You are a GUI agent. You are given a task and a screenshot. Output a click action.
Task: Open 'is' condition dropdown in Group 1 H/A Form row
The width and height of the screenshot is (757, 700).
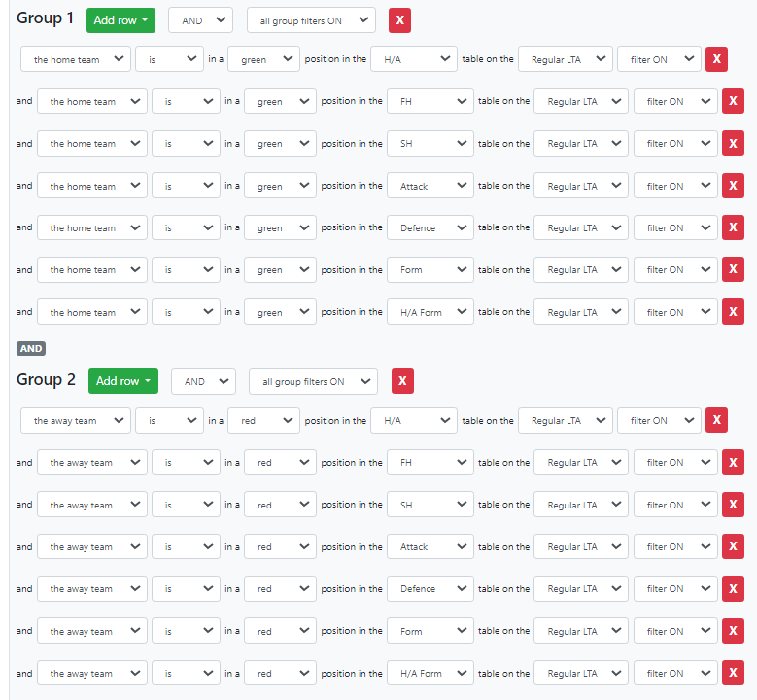point(186,311)
